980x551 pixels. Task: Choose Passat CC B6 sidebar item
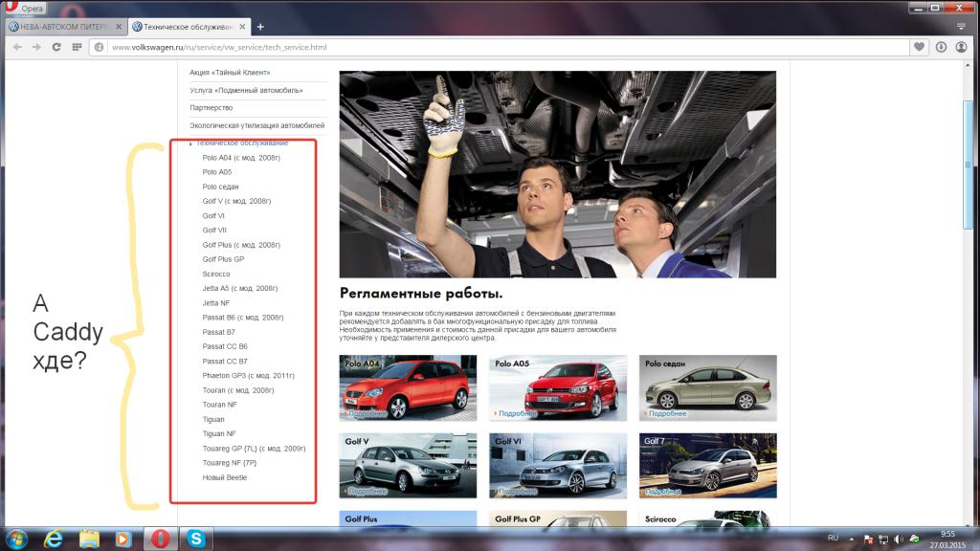(225, 346)
